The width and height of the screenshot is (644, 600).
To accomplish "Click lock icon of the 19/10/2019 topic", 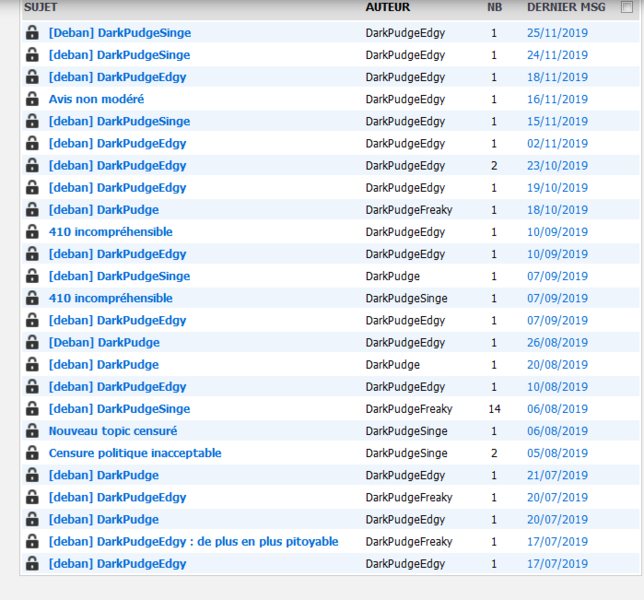I will coord(32,188).
